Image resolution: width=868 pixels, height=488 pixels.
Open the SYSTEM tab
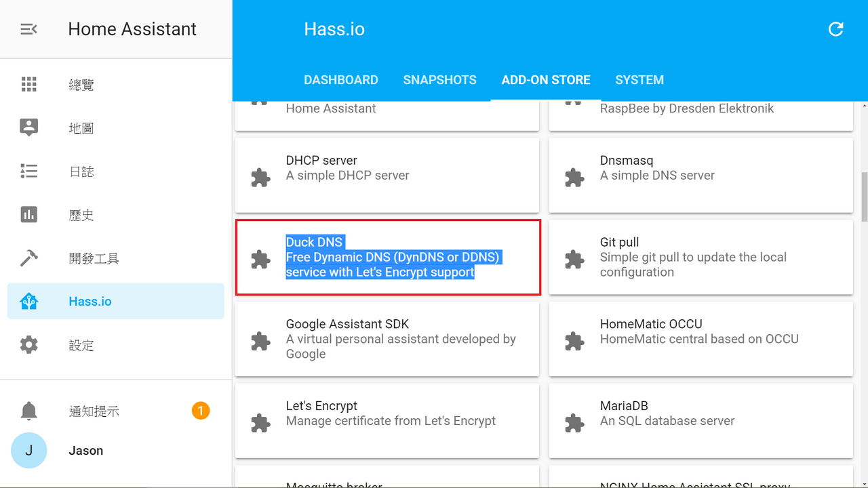639,80
